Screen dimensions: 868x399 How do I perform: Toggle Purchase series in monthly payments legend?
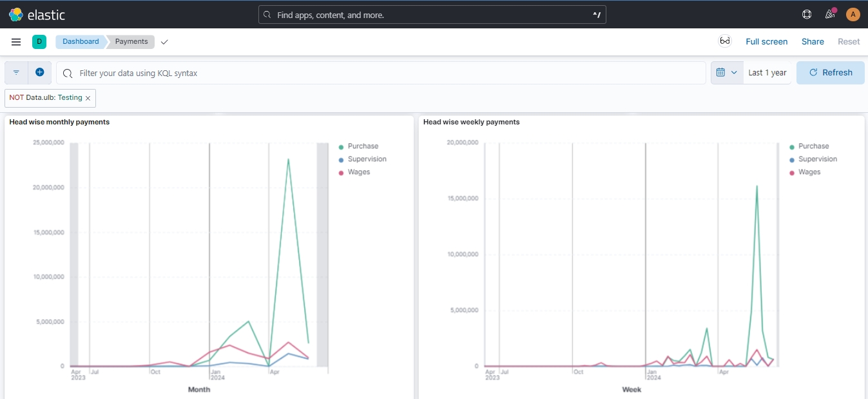[363, 146]
